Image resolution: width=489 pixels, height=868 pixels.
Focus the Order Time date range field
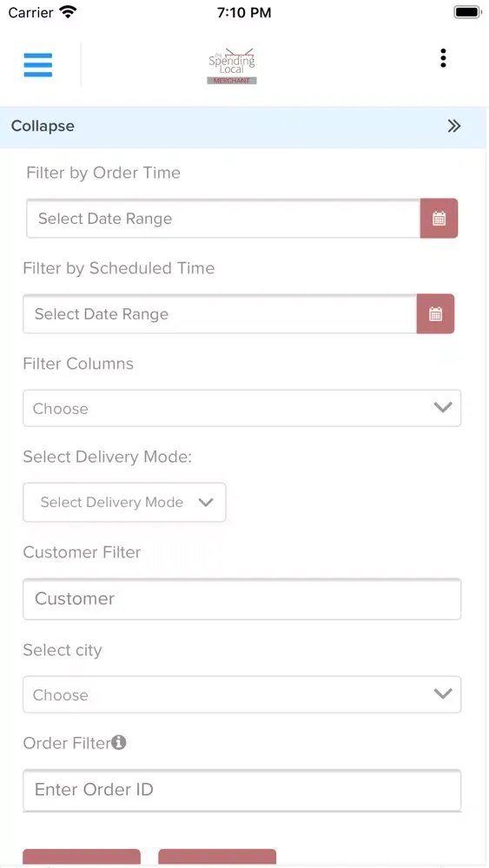(x=223, y=218)
